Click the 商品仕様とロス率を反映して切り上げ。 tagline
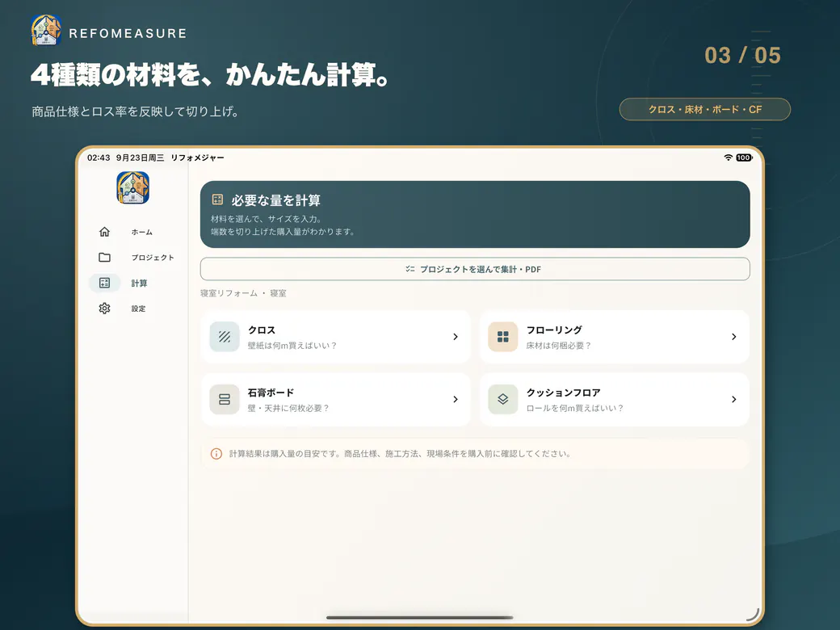 tap(136, 111)
